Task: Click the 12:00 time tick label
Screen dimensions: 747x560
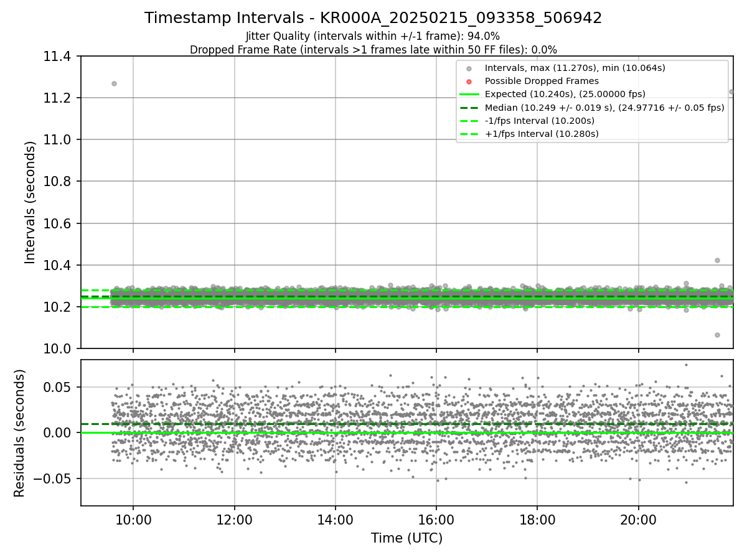Action: (x=234, y=519)
